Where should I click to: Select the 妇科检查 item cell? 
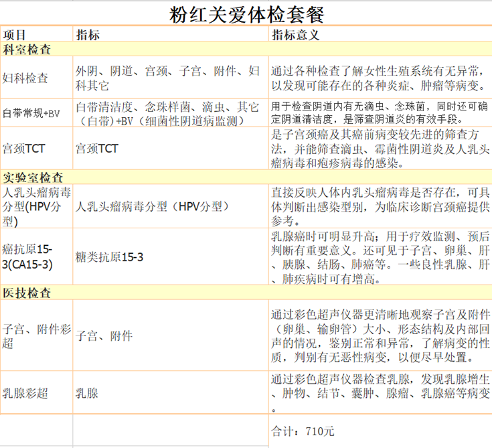pos(36,78)
